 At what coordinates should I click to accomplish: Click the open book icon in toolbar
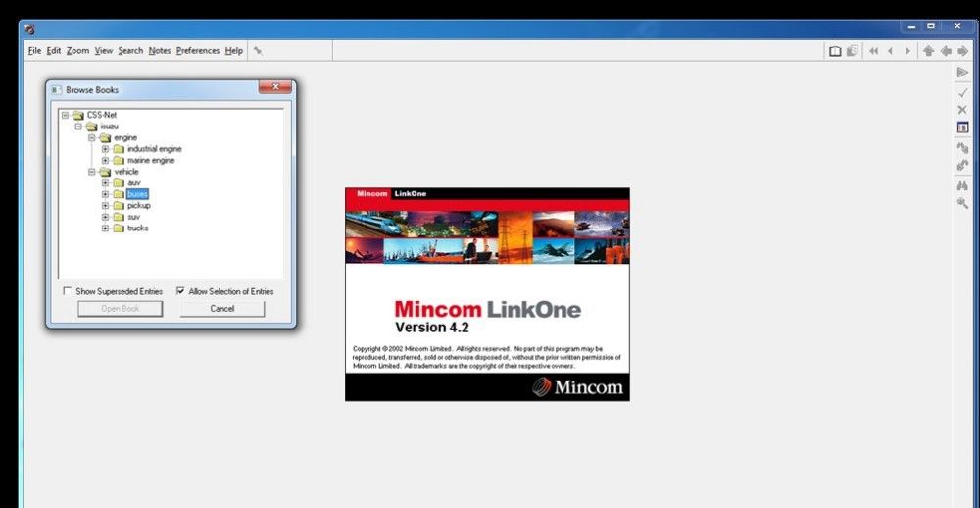point(835,51)
